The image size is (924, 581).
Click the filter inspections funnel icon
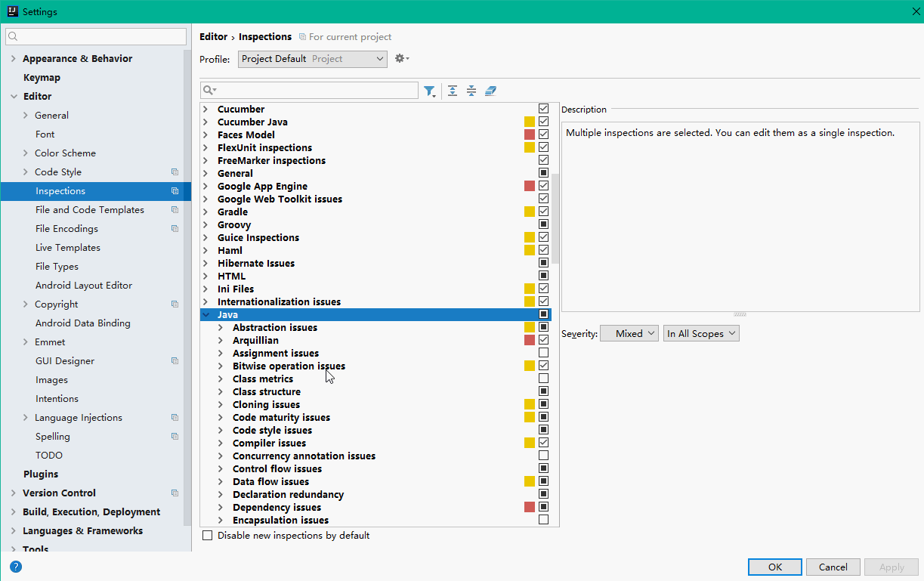[430, 91]
